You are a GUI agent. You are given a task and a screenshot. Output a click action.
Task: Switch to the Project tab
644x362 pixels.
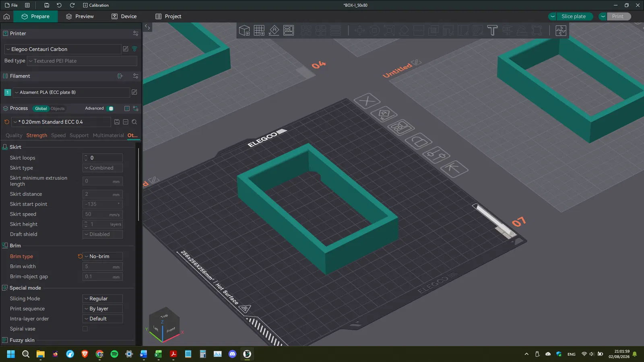pos(168,16)
